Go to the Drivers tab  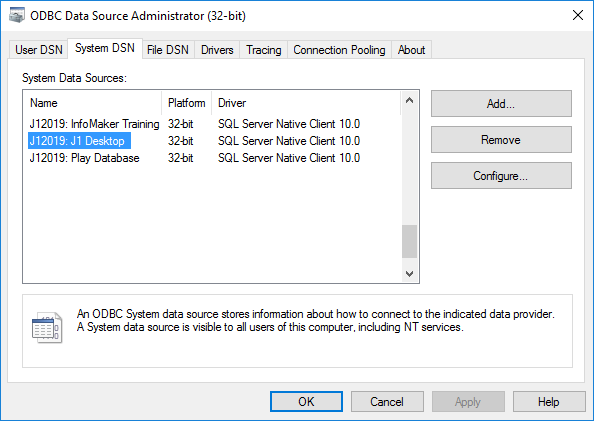pyautogui.click(x=217, y=50)
